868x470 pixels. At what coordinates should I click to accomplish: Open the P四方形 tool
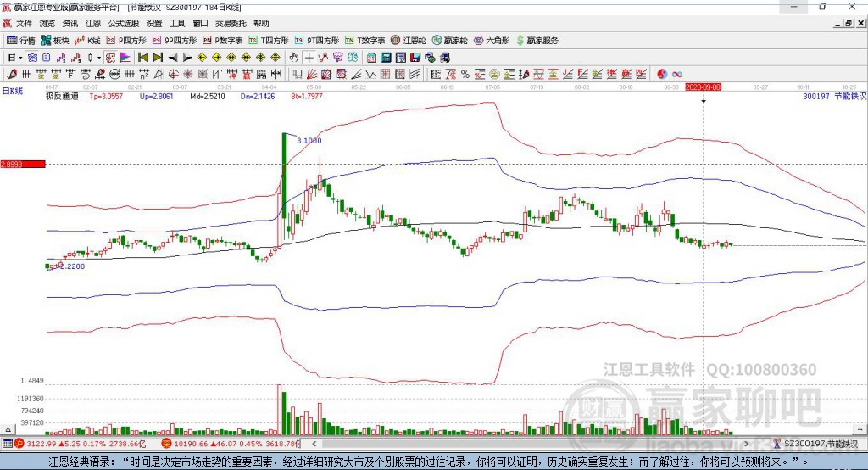pyautogui.click(x=126, y=41)
